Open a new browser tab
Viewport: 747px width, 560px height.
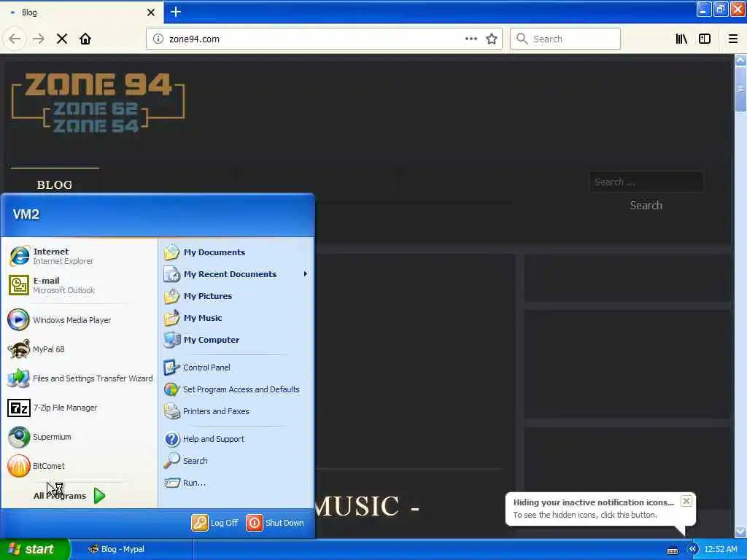pos(176,12)
